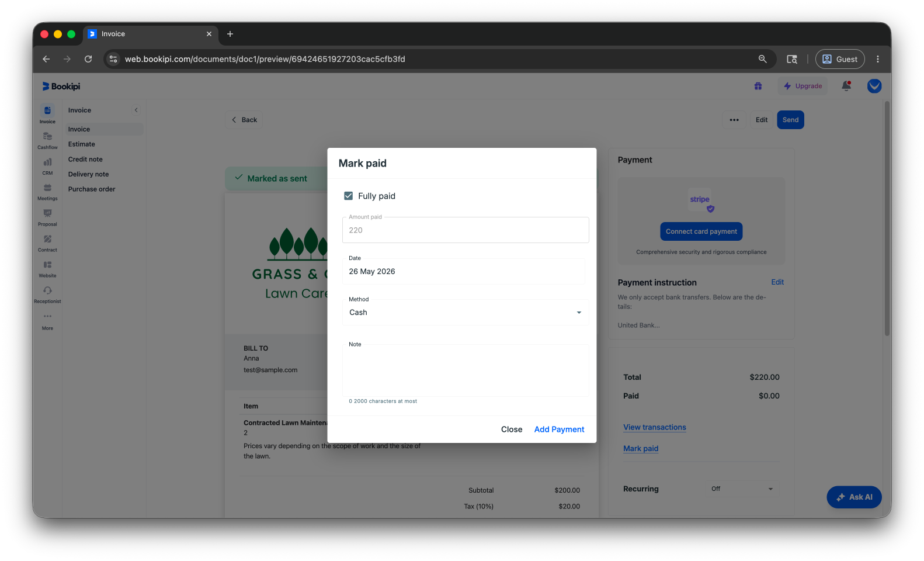Open the notifications bell
924x561 pixels.
coord(846,86)
